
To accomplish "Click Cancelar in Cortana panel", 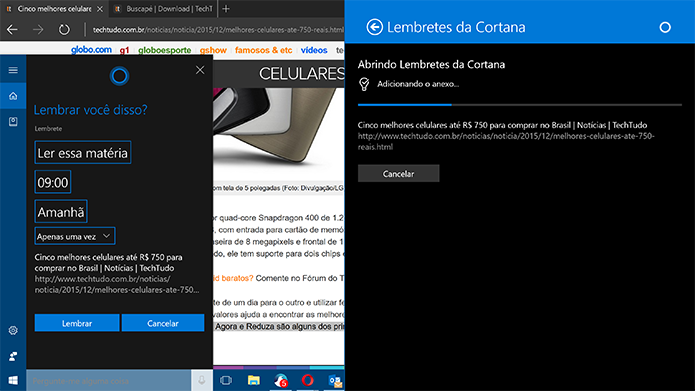I will point(163,323).
